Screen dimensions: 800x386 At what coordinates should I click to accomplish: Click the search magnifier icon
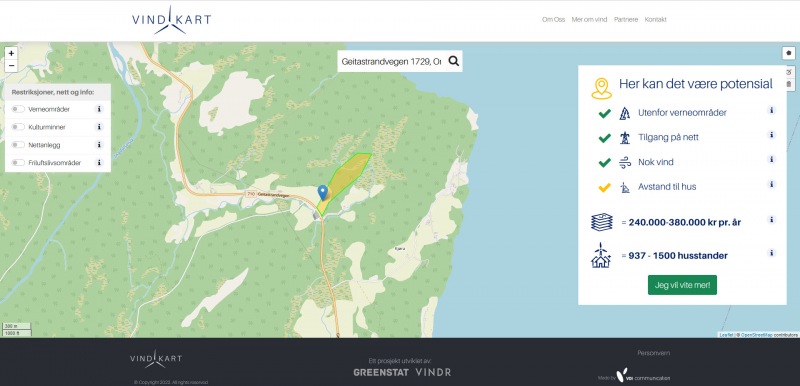pos(454,61)
